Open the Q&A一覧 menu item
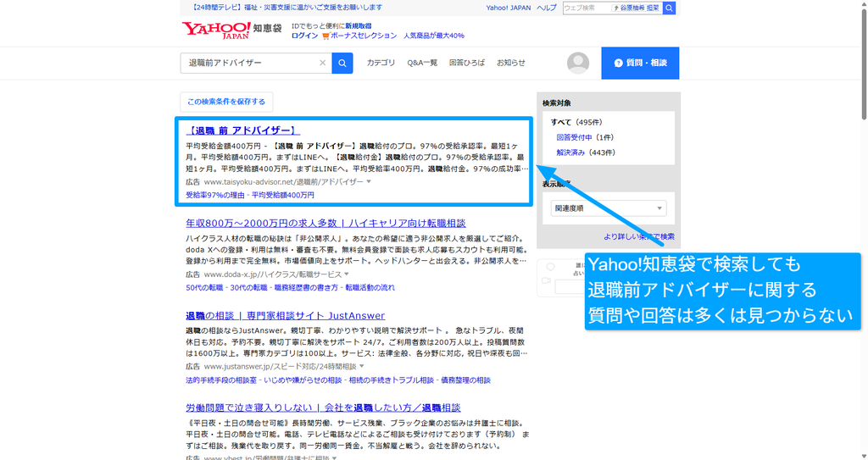 coord(422,63)
